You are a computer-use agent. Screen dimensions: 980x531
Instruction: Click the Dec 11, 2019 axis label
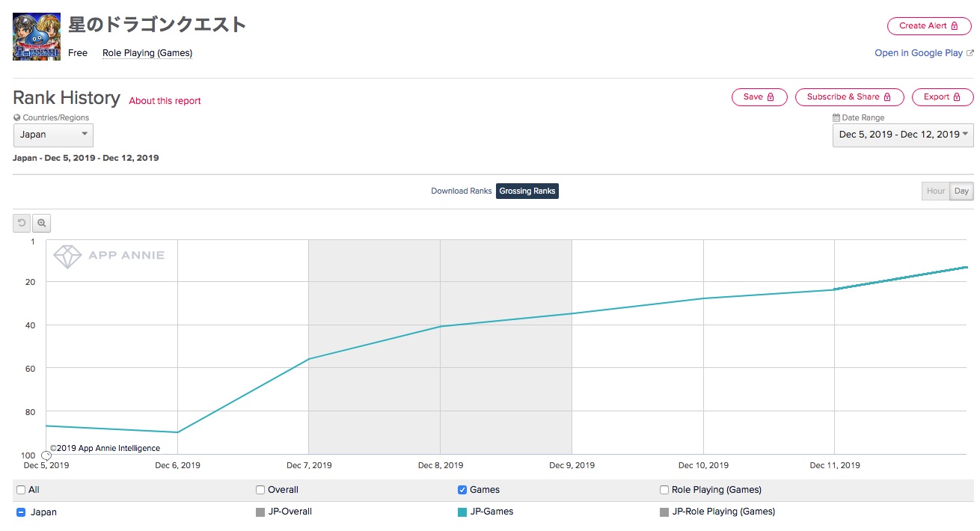tap(835, 465)
